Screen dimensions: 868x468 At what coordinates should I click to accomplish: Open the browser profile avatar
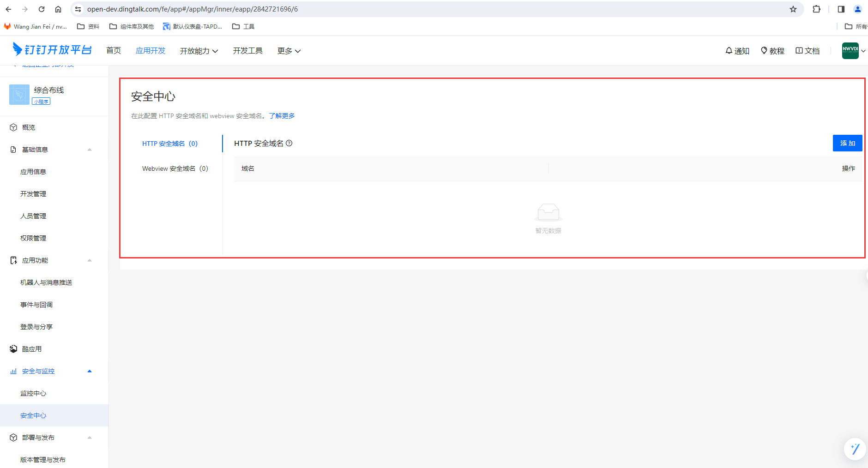(858, 9)
